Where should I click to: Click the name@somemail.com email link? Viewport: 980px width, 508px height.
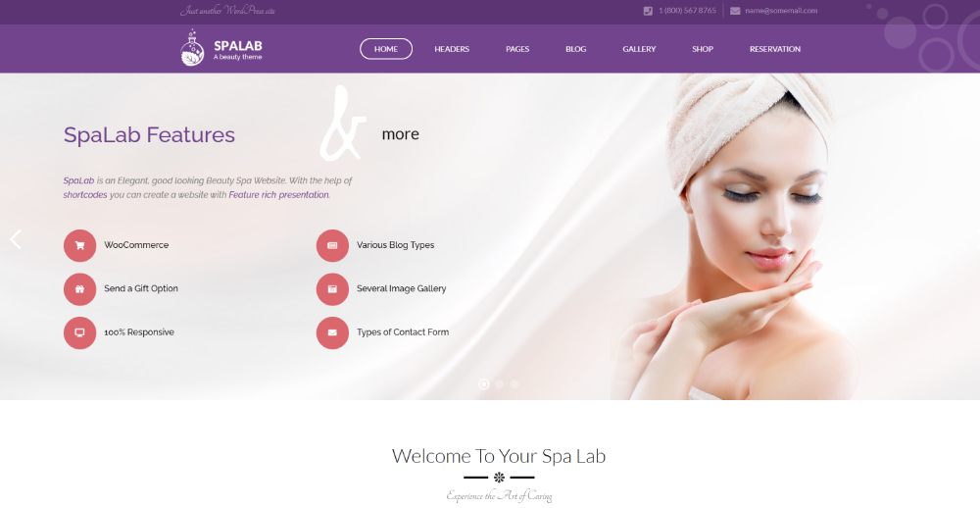tap(781, 11)
